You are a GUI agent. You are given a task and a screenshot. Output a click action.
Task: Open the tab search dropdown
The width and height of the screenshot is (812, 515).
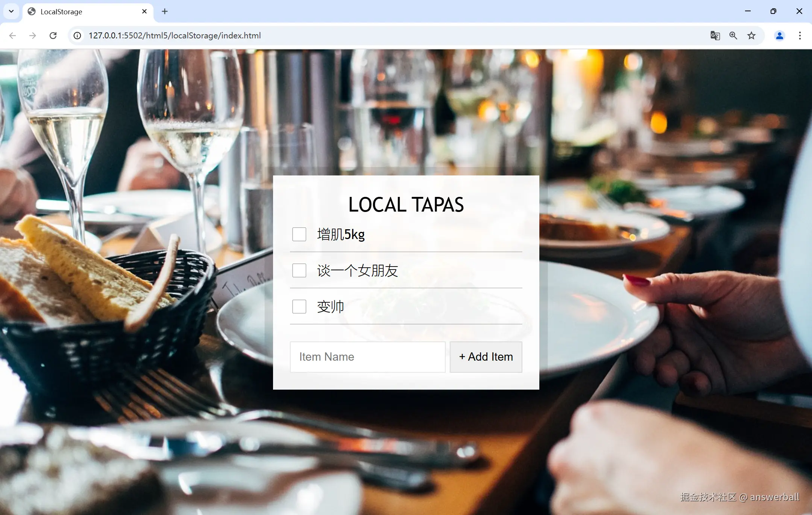click(11, 11)
